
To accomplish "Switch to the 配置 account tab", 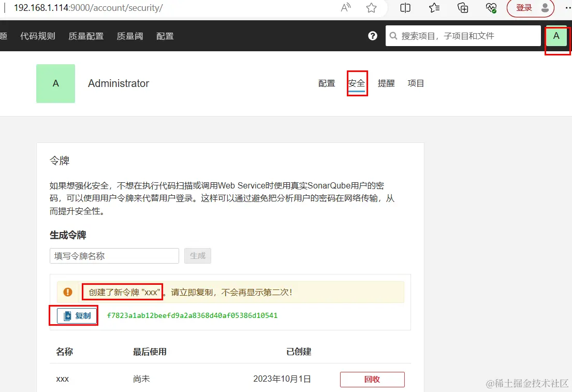I will pyautogui.click(x=327, y=83).
